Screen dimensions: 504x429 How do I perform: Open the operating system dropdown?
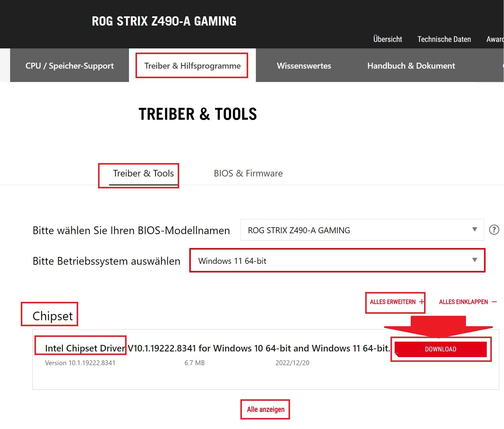tap(337, 261)
